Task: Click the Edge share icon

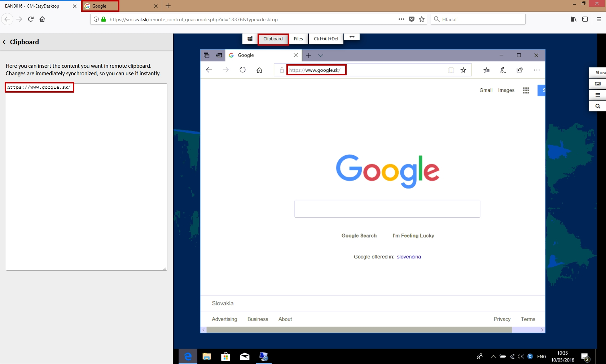Action: point(520,70)
